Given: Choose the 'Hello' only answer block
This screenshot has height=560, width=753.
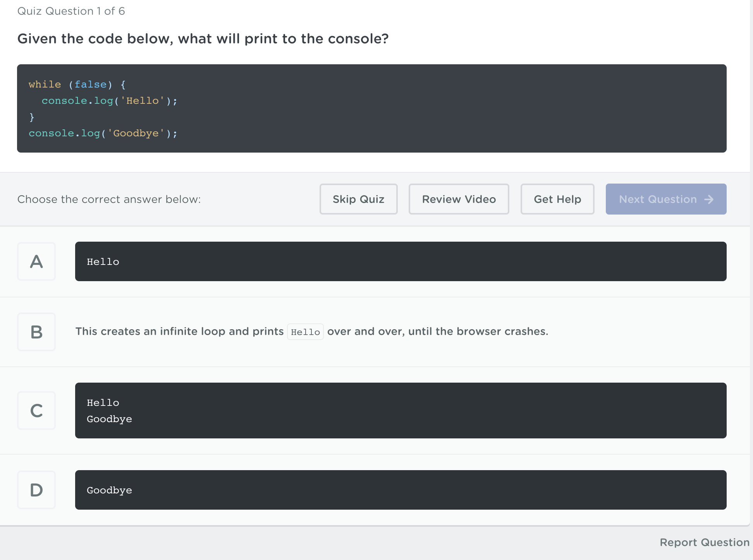Looking at the screenshot, I should pos(401,261).
